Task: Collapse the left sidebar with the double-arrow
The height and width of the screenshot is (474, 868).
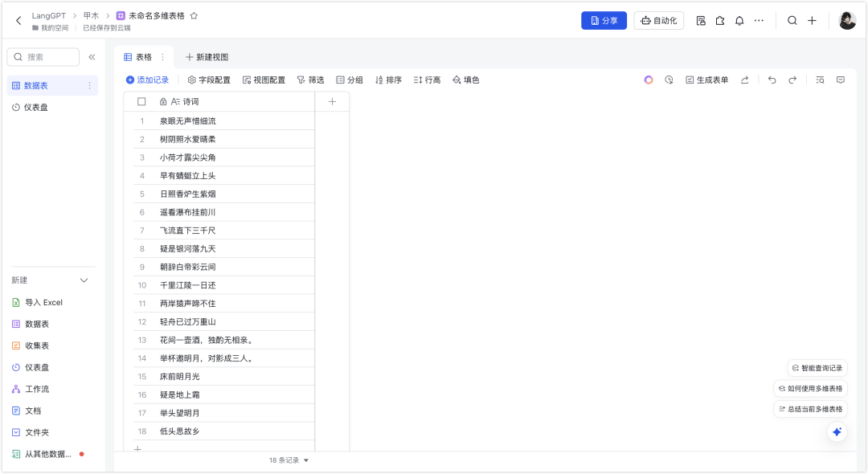Action: tap(90, 57)
